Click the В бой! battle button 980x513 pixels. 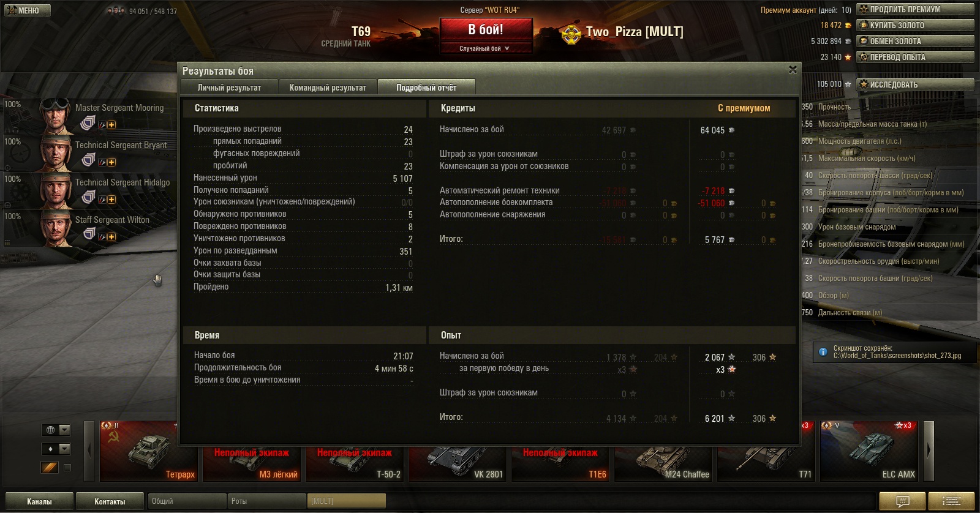tap(486, 29)
